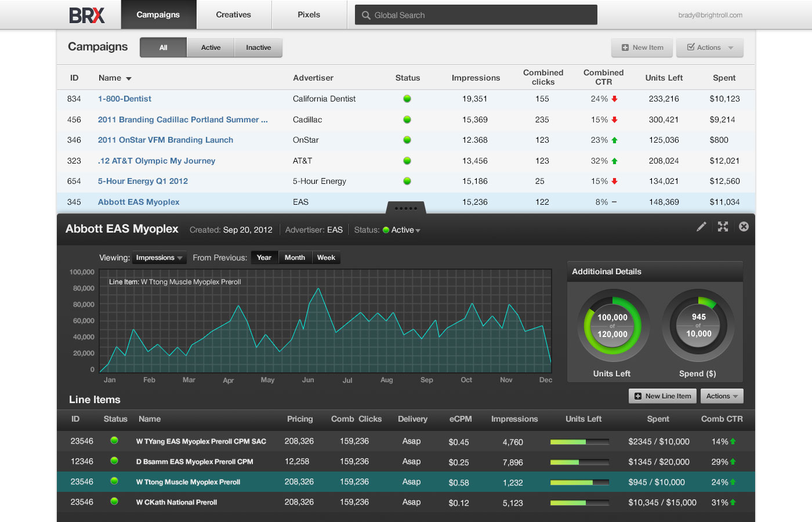Sort line items by eCPM column
The height and width of the screenshot is (522, 812).
461,419
